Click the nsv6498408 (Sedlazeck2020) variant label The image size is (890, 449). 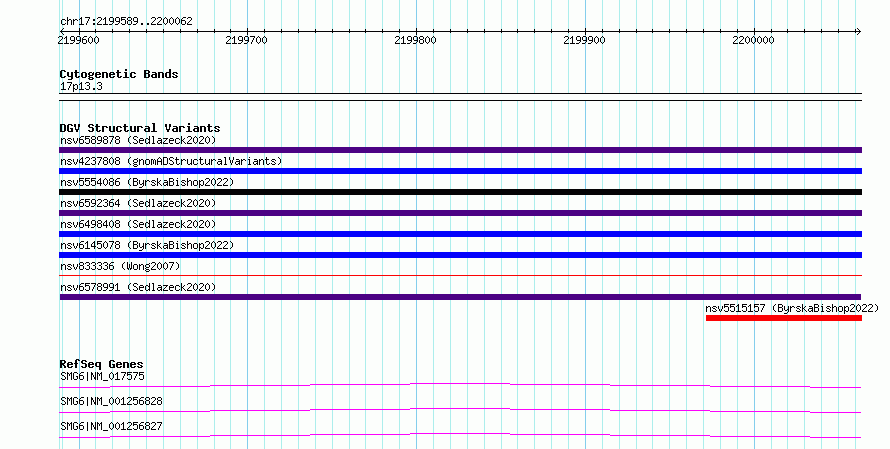tap(138, 224)
